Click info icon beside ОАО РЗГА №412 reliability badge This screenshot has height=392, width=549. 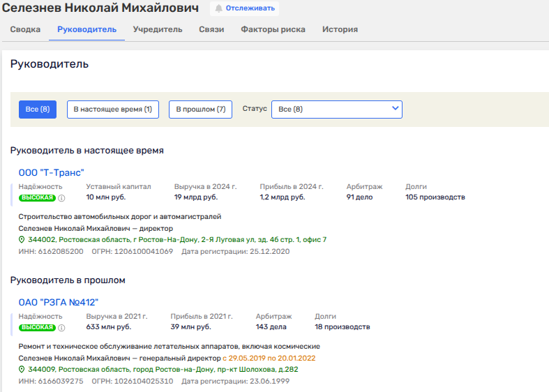(61, 328)
